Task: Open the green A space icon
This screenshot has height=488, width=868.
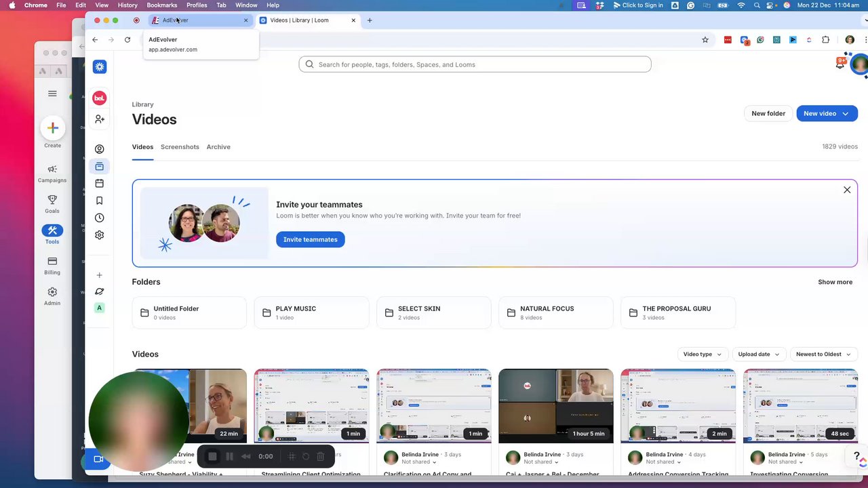Action: (100, 308)
